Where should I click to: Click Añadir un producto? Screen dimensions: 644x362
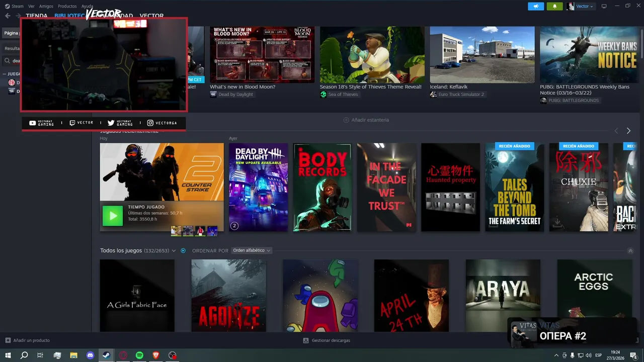28,340
